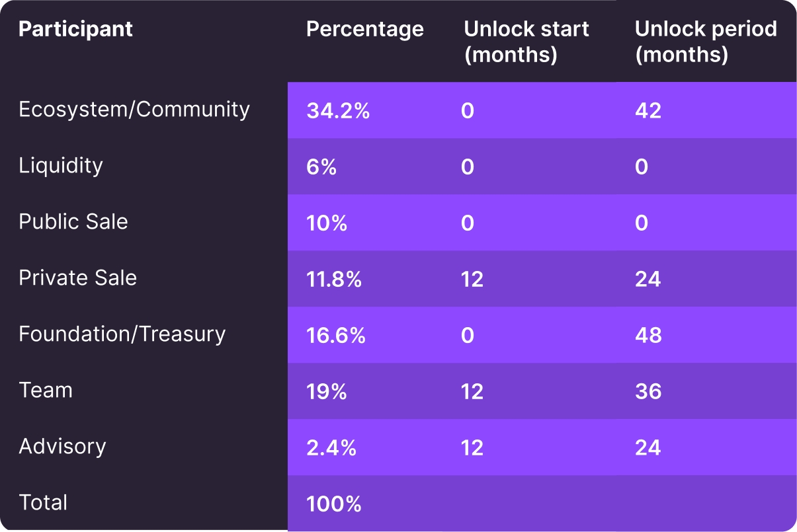This screenshot has height=532, width=797.
Task: Click the unlock period value 36
Action: tap(648, 391)
